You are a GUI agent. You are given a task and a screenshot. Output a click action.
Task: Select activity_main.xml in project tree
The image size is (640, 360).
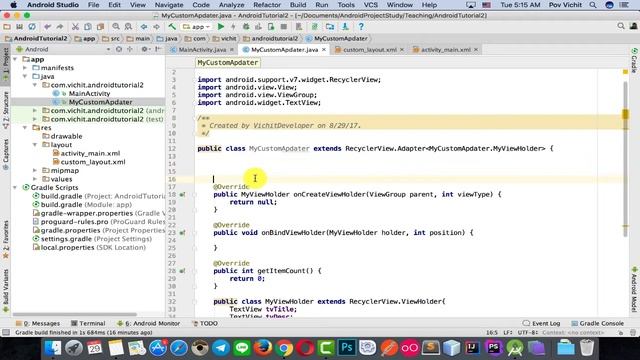point(90,153)
